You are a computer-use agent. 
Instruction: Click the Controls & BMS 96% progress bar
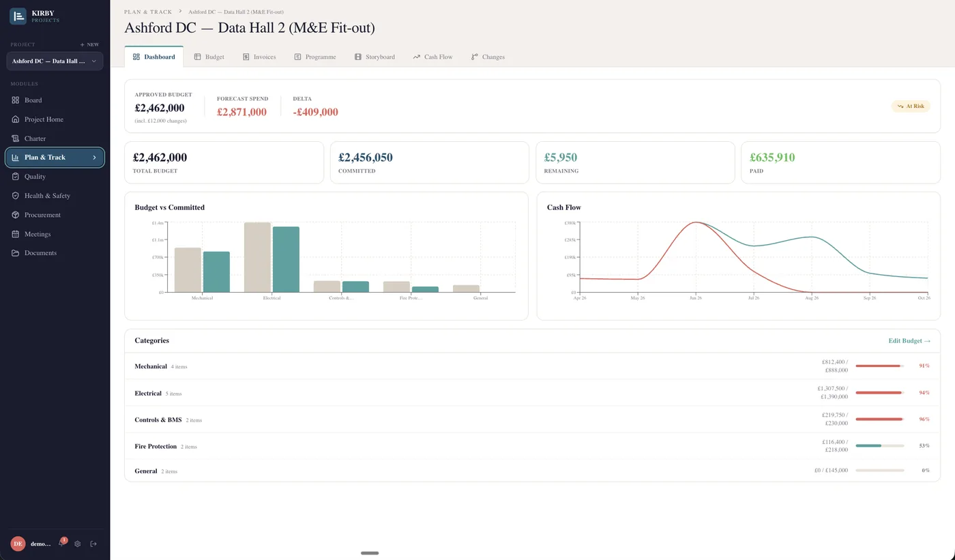880,419
